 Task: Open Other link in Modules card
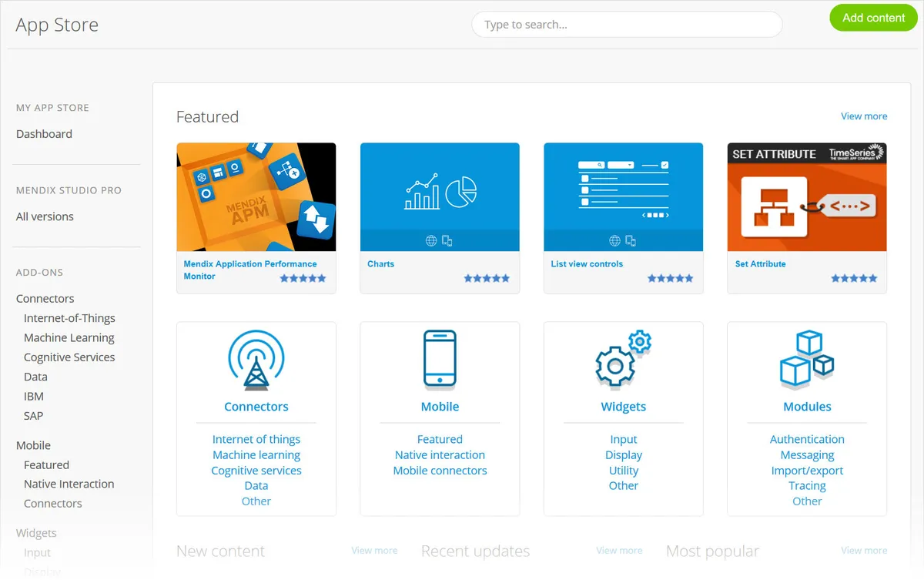tap(807, 501)
